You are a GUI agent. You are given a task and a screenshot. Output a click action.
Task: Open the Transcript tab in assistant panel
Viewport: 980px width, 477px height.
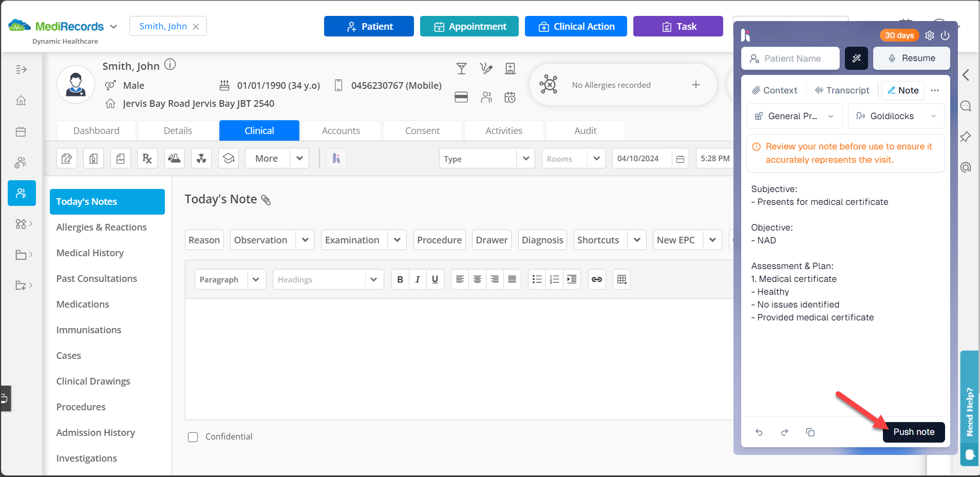pyautogui.click(x=842, y=90)
